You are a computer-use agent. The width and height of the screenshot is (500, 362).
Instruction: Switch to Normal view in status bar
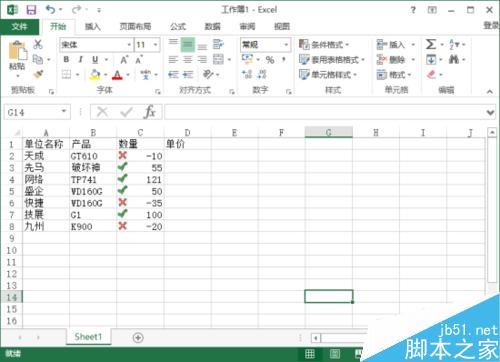[x=310, y=354]
